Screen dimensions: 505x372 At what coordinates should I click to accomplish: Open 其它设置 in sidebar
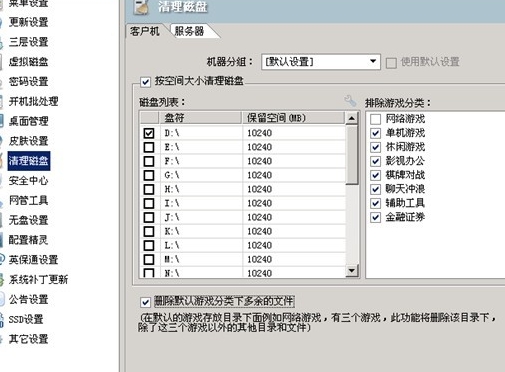tap(28, 339)
